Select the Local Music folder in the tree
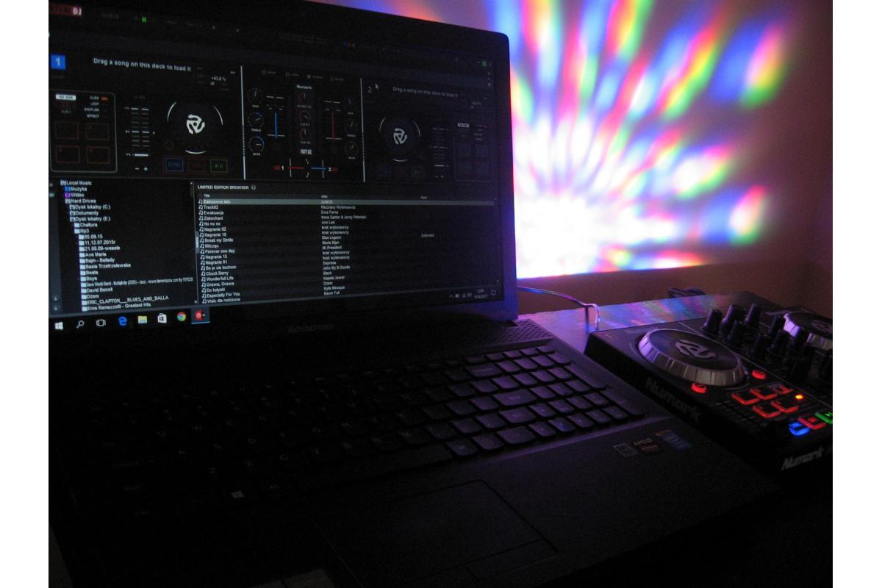 (76, 183)
